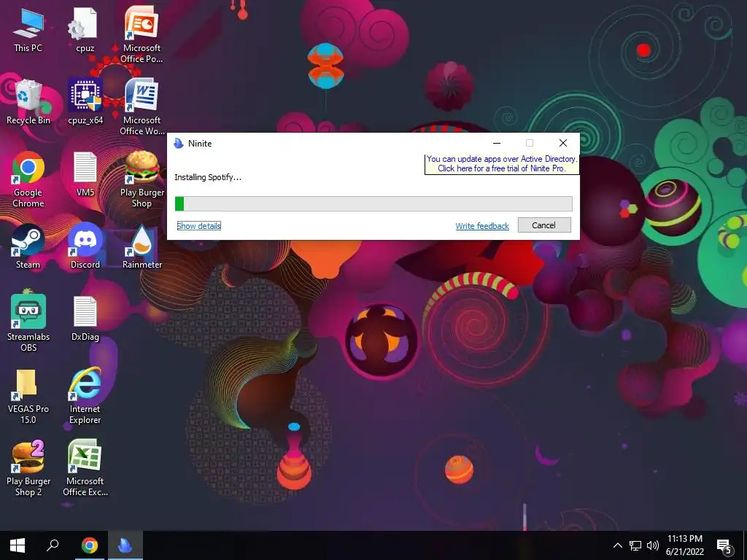The width and height of the screenshot is (747, 560).
Task: Select the VM5 text file
Action: pos(85,174)
